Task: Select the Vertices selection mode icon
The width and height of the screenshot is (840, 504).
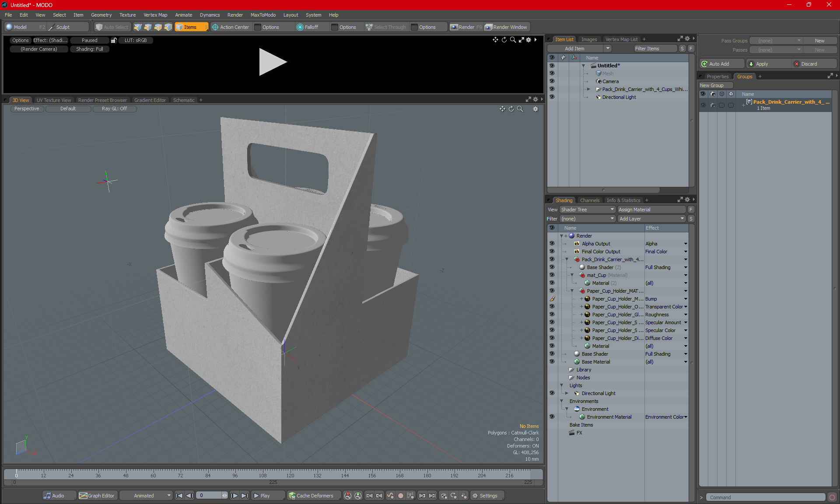Action: pos(138,27)
